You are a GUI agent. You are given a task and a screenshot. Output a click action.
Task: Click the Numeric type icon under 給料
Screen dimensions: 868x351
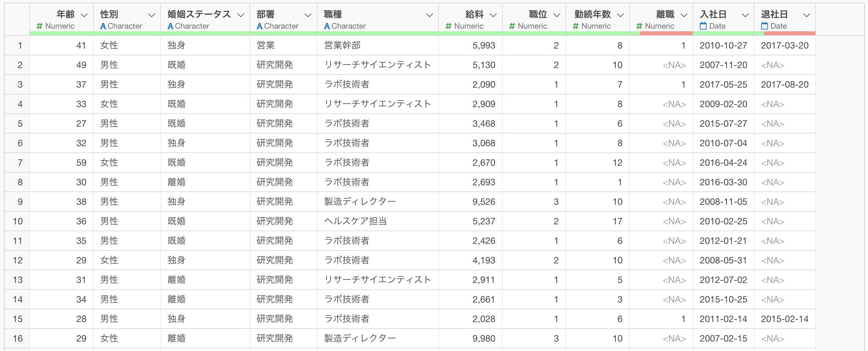click(448, 26)
